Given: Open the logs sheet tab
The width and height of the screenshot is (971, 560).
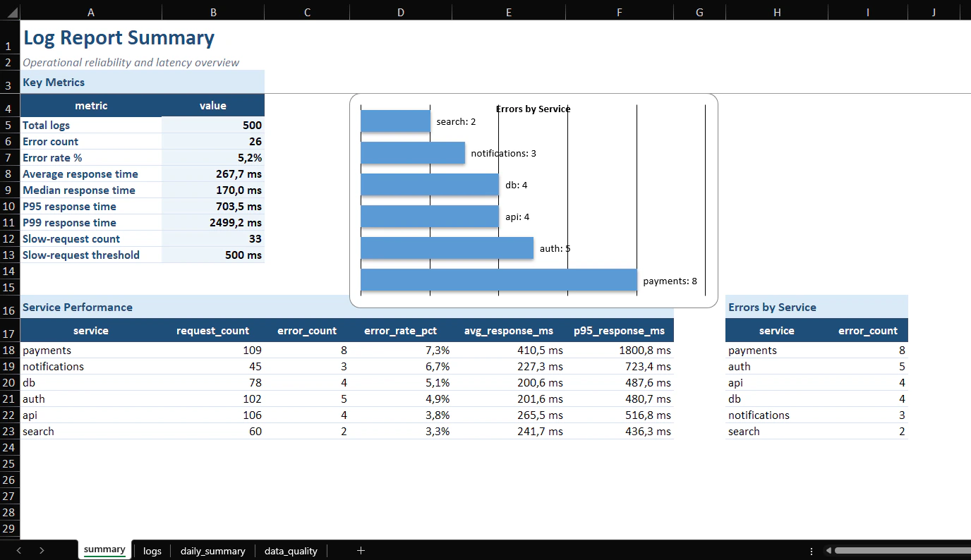Looking at the screenshot, I should [152, 551].
